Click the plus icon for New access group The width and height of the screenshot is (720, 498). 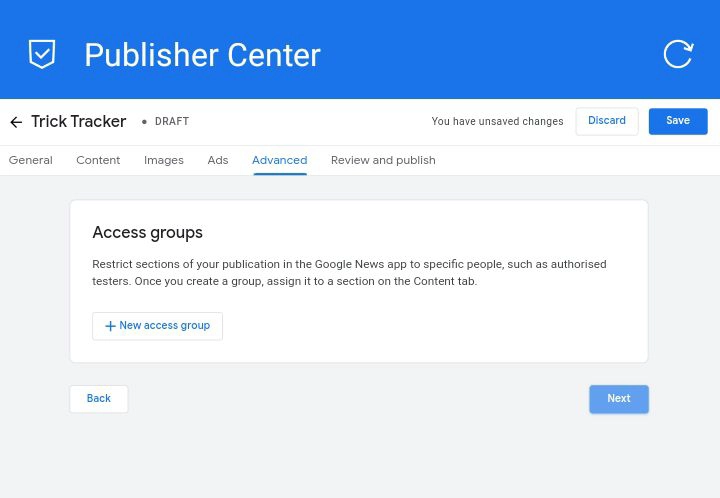tap(110, 326)
